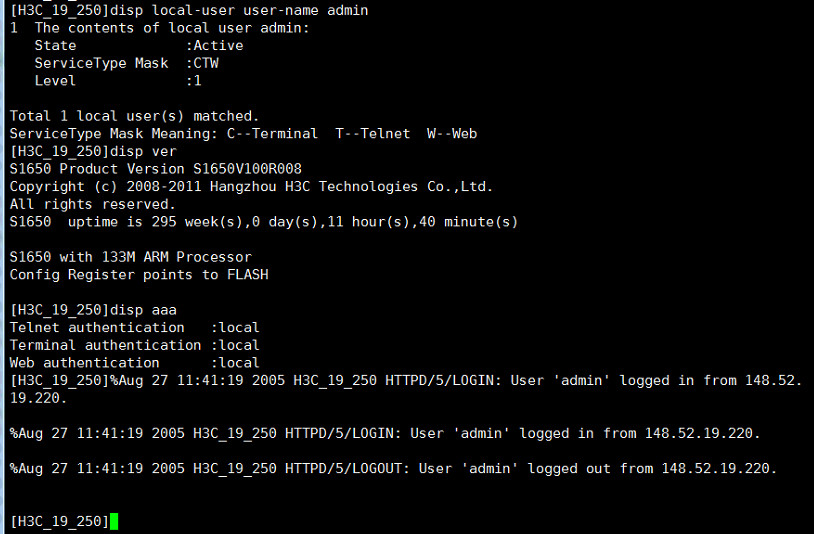This screenshot has height=534, width=814.
Task: Click the "Total 1 local user(s) matched." line
Action: (134, 116)
